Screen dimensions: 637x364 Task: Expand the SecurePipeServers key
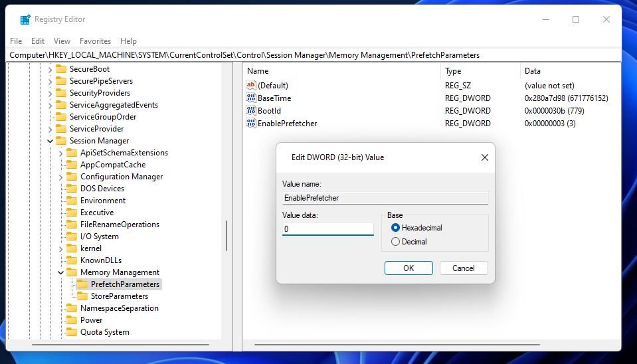[50, 81]
